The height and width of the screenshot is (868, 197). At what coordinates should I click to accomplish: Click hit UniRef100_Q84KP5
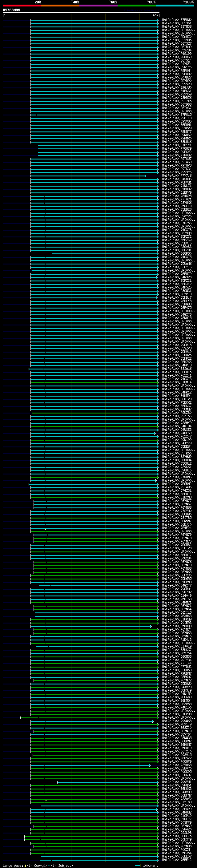coord(177,196)
